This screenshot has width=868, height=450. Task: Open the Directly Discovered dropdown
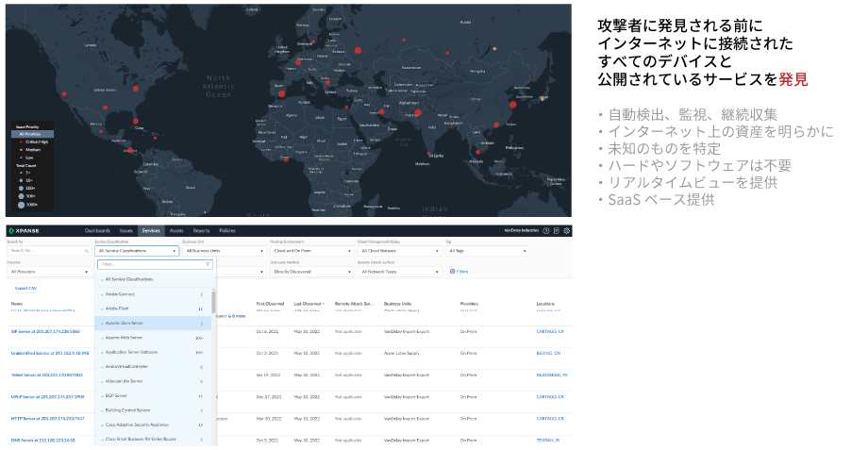pyautogui.click(x=311, y=272)
